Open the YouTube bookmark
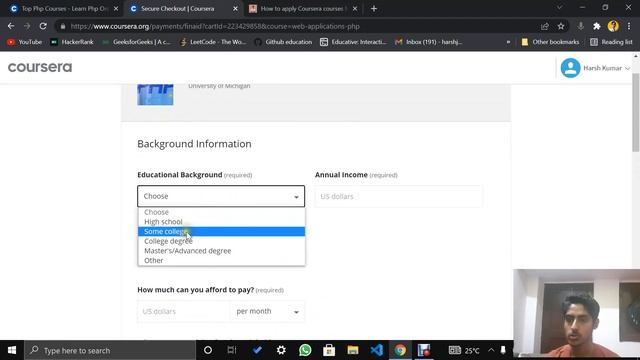The height and width of the screenshot is (360, 640). (24, 42)
